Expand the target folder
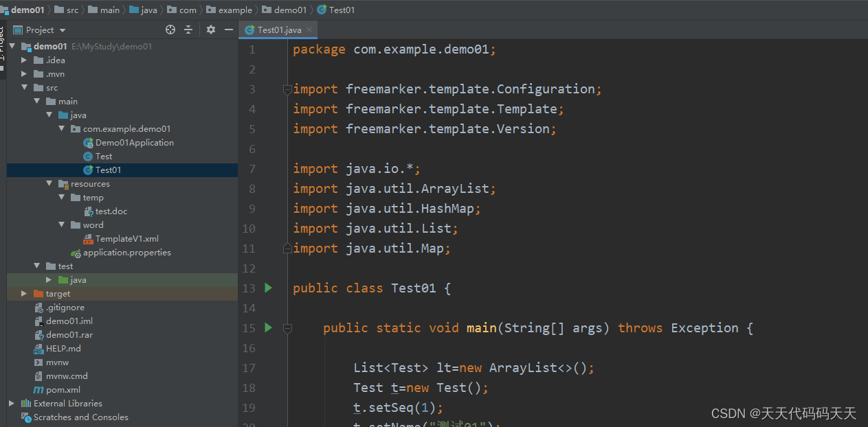Viewport: 868px width, 427px height. [23, 293]
